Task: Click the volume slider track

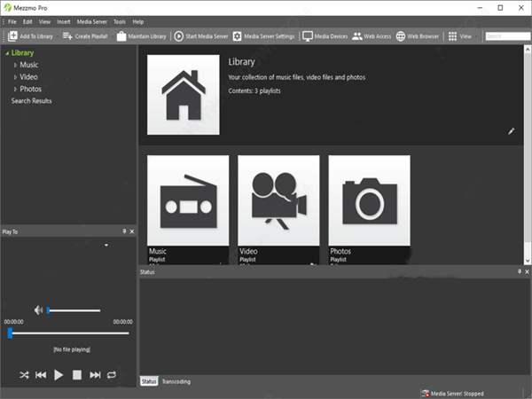Action: tap(74, 310)
